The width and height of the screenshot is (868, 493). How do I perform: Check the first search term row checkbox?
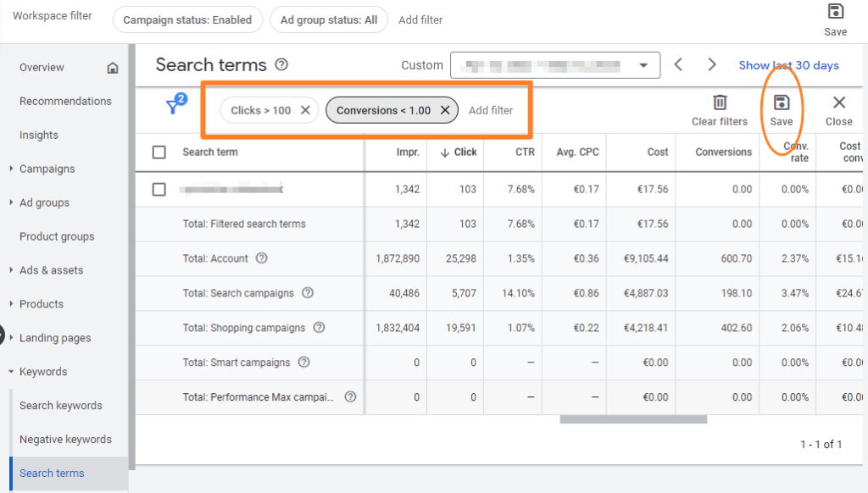pos(159,189)
